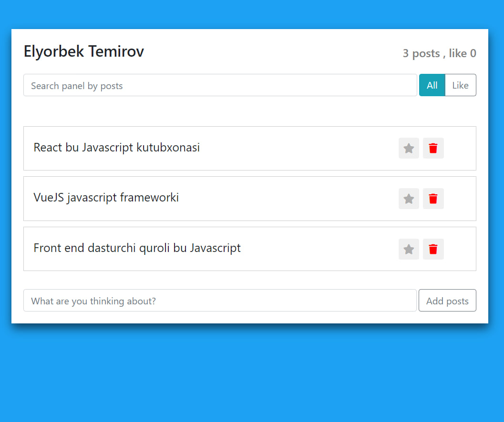Screen dimensions: 504x422
Task: Star the VueJS javascript frameworki post
Action: [409, 199]
